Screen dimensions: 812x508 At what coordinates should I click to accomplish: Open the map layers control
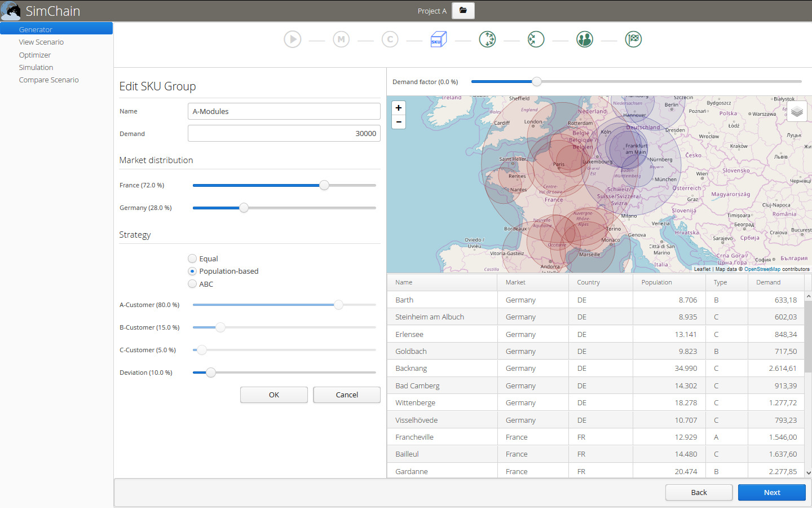pos(797,112)
